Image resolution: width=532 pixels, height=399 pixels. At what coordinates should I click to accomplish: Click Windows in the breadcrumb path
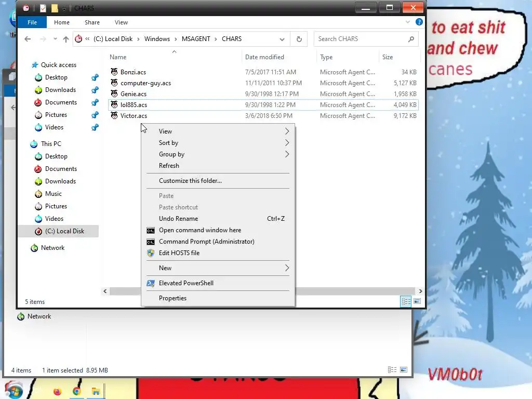[157, 39]
